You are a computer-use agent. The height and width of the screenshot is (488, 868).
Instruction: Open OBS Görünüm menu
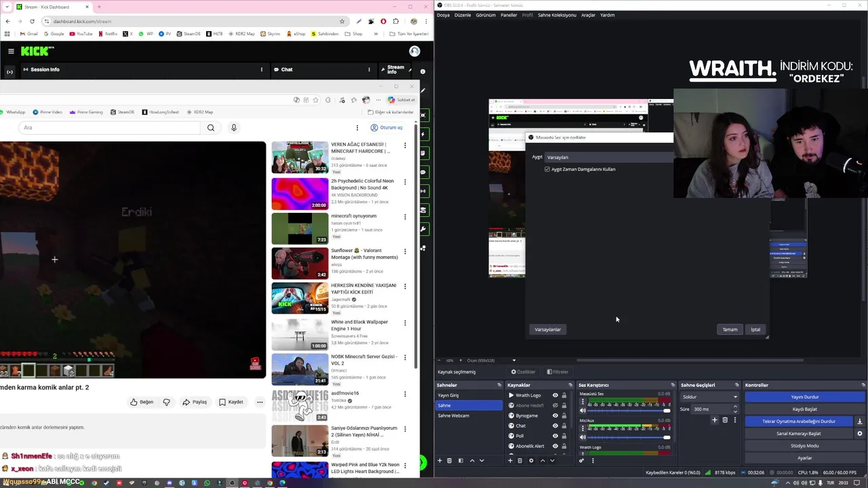pyautogui.click(x=486, y=15)
